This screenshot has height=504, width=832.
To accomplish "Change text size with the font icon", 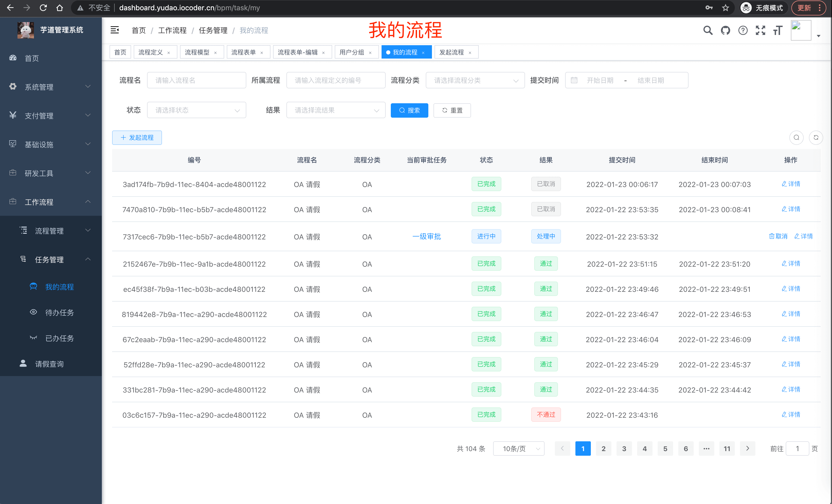I will point(778,30).
